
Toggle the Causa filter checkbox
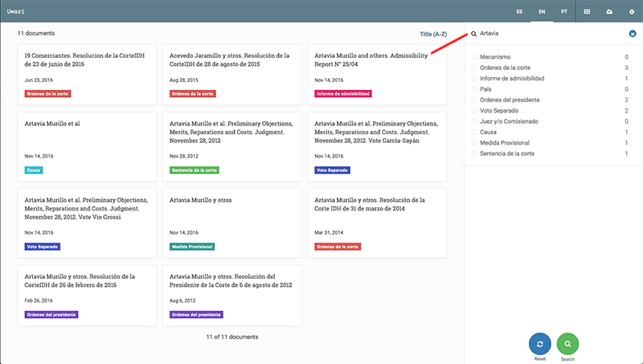click(474, 132)
